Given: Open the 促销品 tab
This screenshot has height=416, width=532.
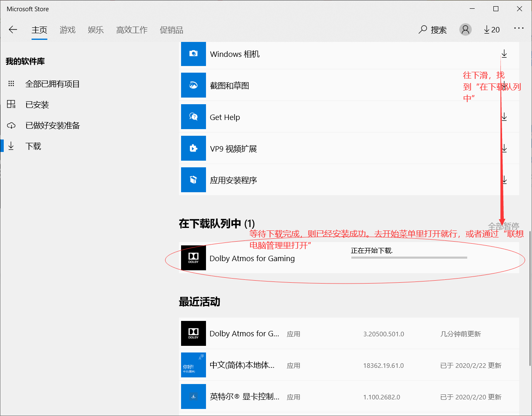Looking at the screenshot, I should point(172,30).
